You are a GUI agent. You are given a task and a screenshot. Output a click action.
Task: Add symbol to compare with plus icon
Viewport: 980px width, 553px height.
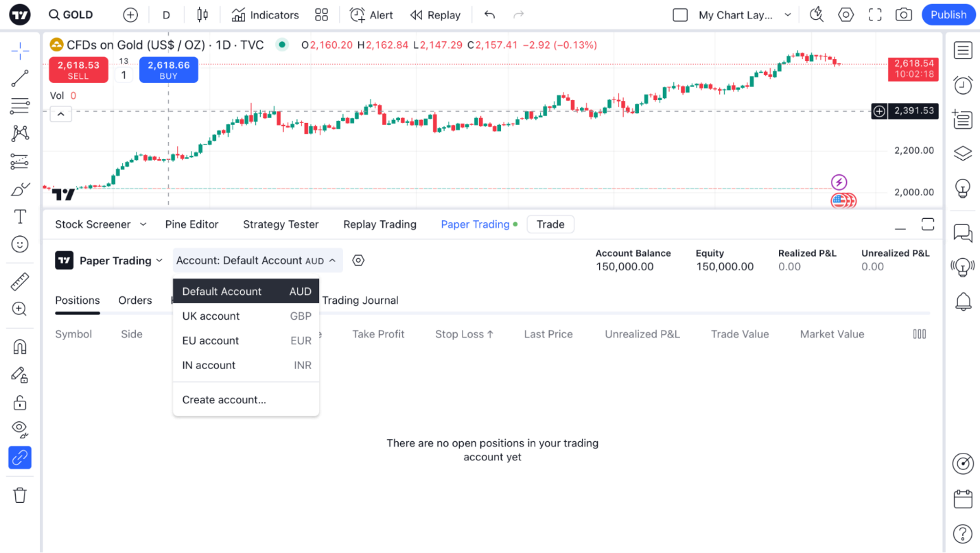[x=130, y=14]
